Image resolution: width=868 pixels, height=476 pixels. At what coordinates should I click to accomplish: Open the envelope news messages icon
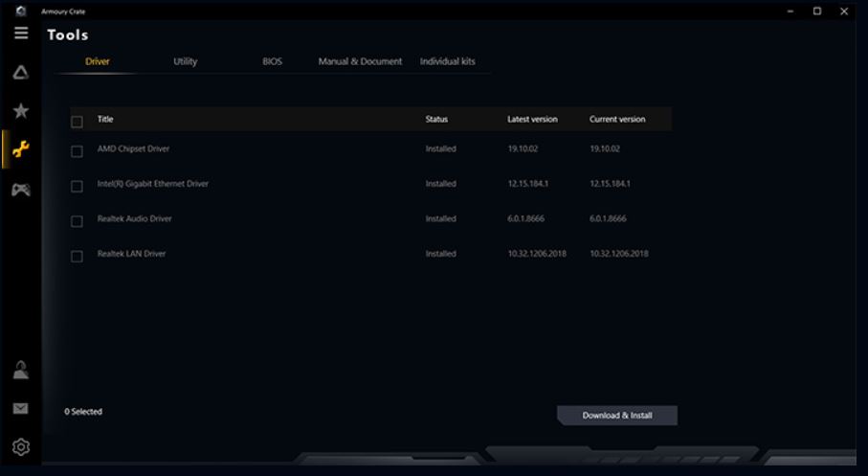pos(20,409)
